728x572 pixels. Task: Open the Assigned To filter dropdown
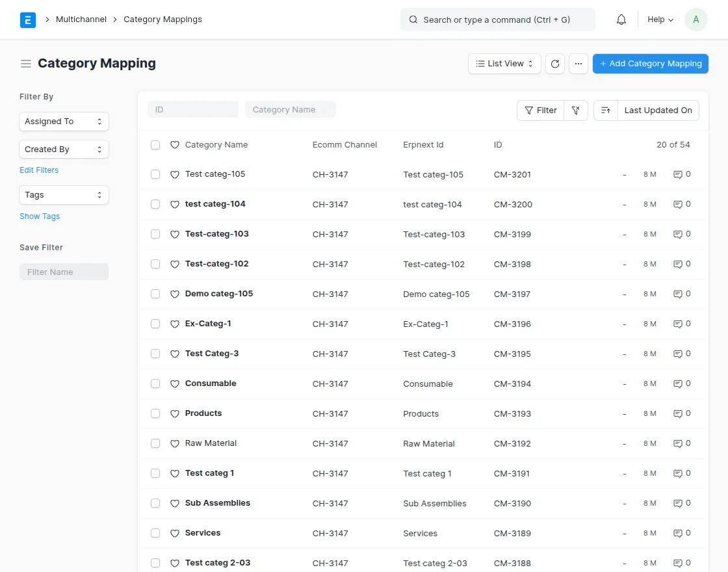coord(64,122)
